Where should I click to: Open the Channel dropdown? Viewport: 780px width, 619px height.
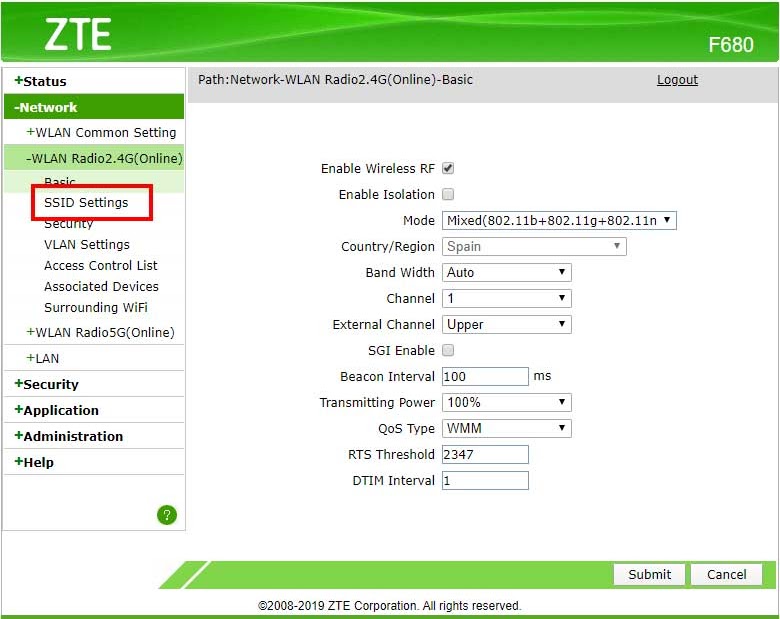tap(506, 298)
